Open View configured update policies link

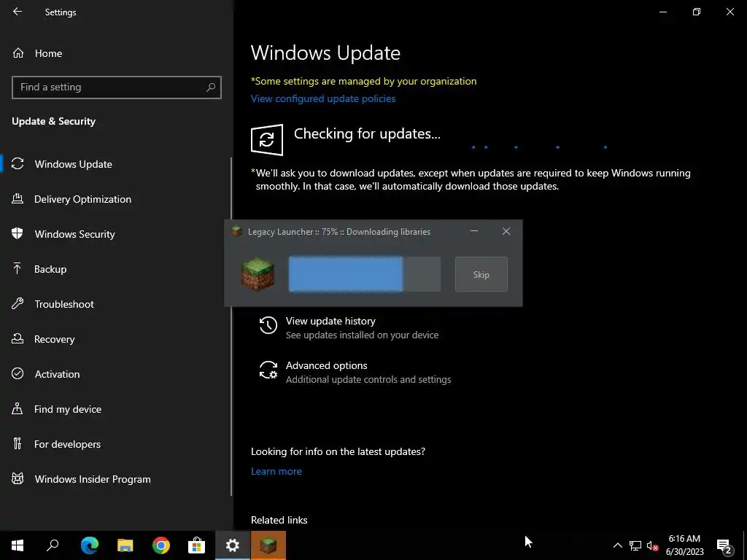pos(323,98)
